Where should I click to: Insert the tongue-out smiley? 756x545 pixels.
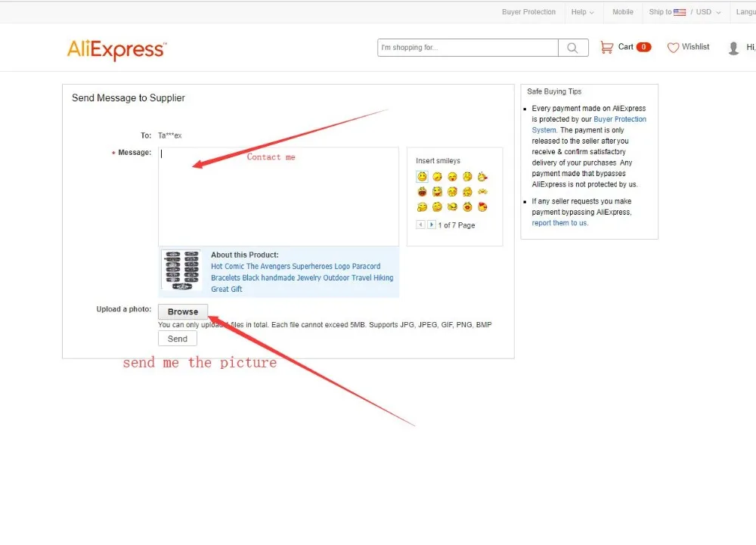[x=452, y=177]
